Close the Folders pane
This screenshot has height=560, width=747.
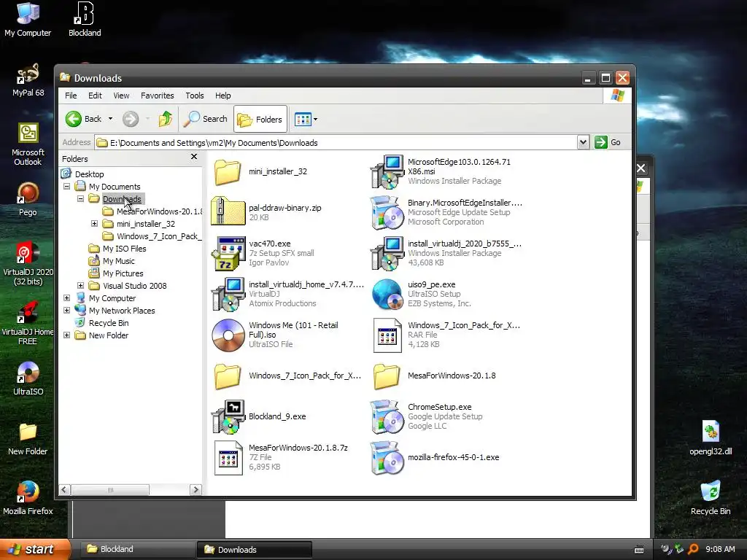coord(194,157)
